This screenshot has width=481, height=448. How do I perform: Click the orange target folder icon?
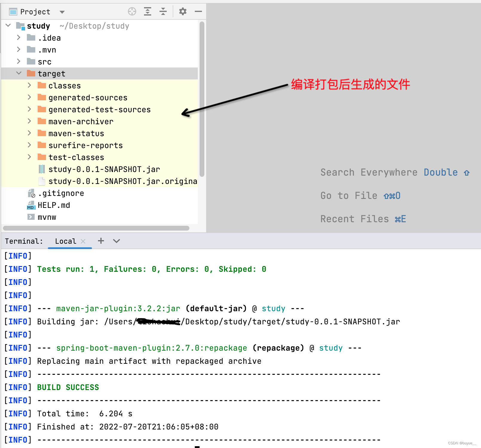tap(31, 73)
